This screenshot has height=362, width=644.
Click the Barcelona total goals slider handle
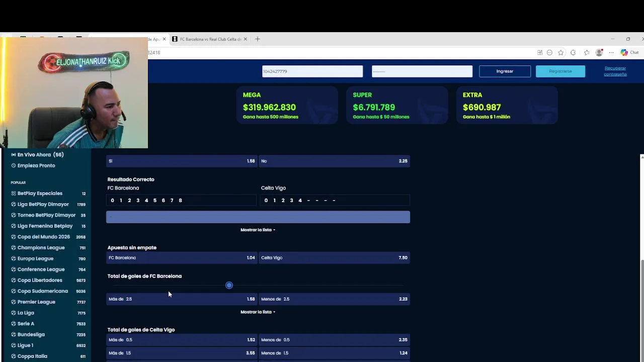pyautogui.click(x=229, y=285)
